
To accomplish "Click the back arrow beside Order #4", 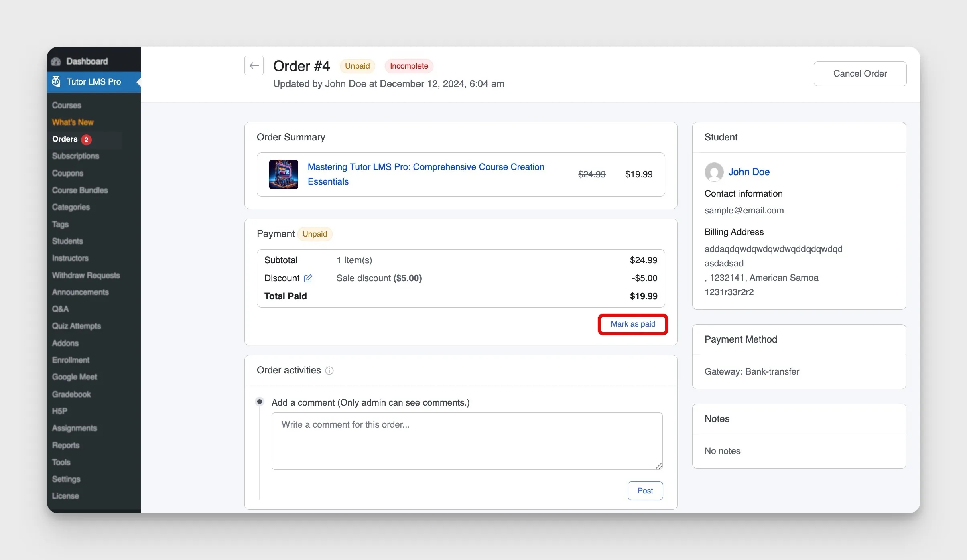I will coord(254,65).
